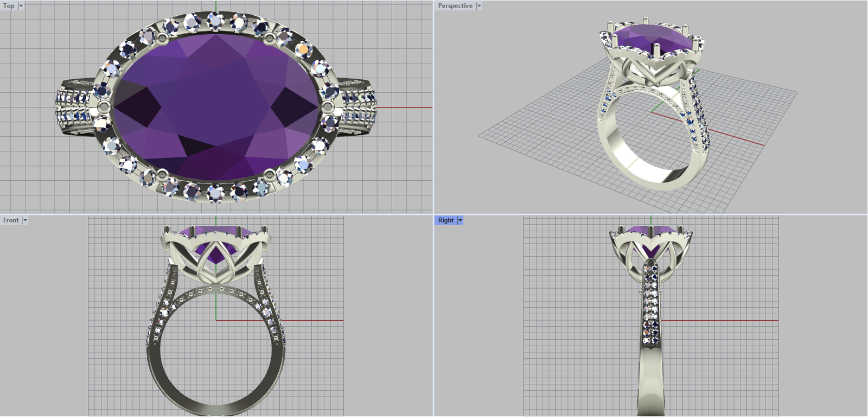Click the red X-axis line in Right view
Viewport: 868px width, 419px height.
coord(722,320)
